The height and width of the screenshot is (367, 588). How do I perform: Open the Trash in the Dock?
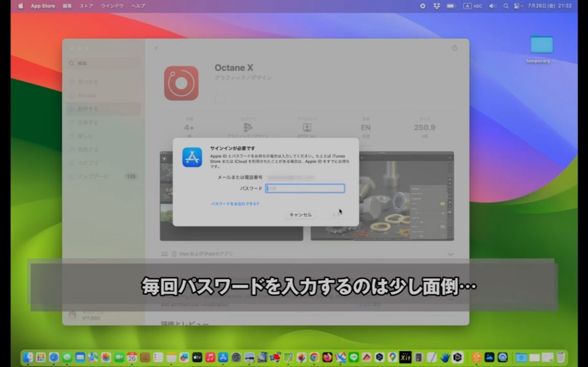[x=561, y=357]
